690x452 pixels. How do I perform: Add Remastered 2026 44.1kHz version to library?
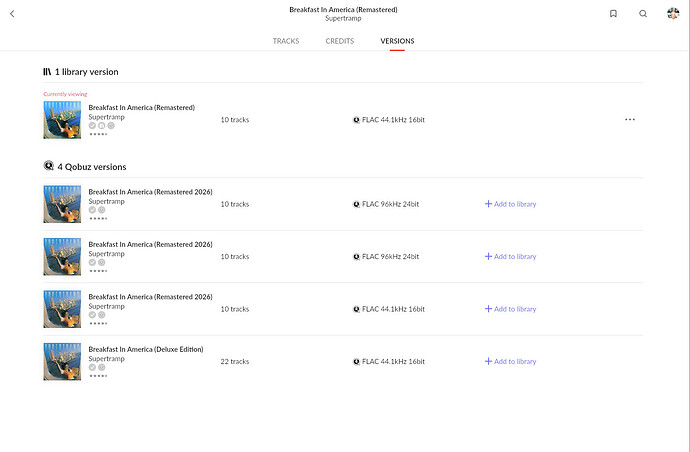pos(510,309)
